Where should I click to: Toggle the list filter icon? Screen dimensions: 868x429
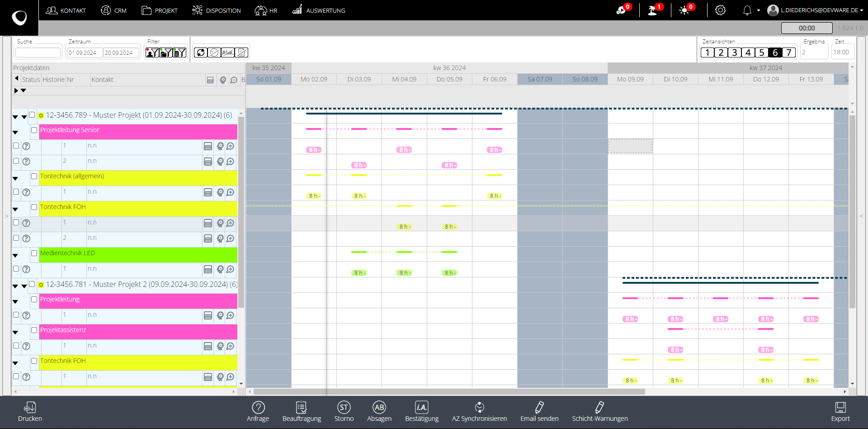pos(179,52)
